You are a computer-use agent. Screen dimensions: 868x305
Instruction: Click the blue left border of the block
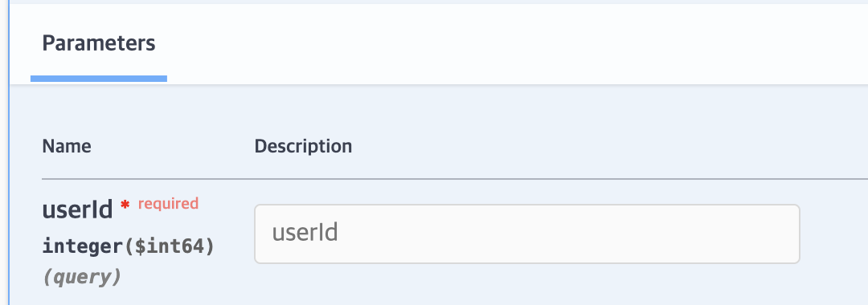[10, 152]
